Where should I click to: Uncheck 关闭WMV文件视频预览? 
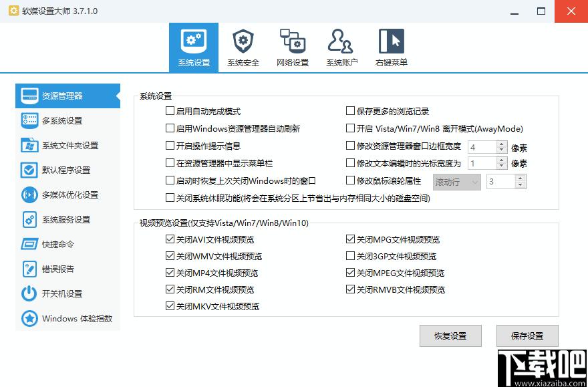[170, 256]
